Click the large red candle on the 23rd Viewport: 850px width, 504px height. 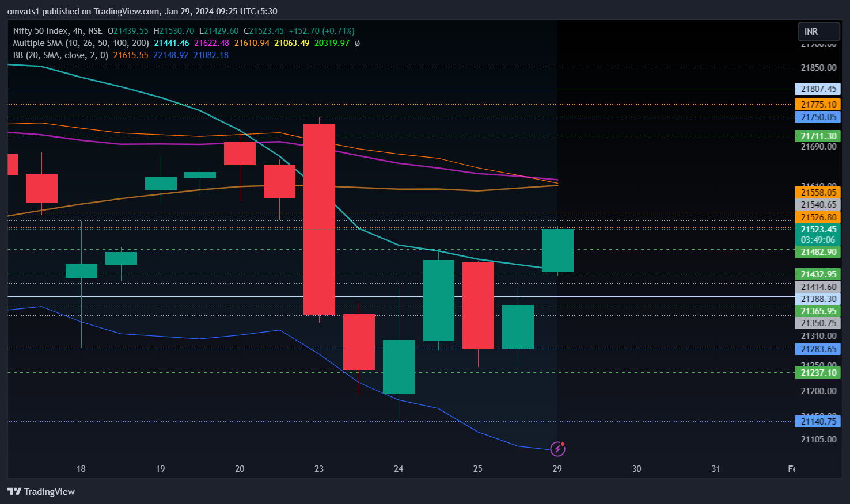coord(319,219)
